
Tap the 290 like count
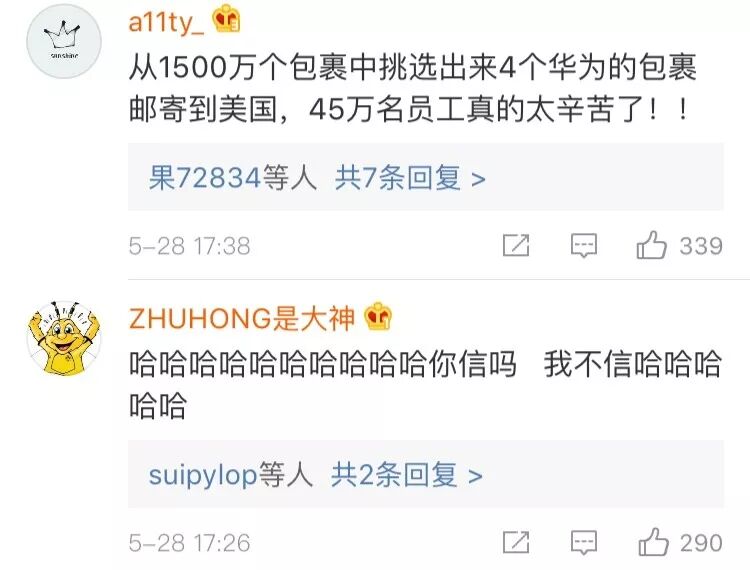(702, 543)
